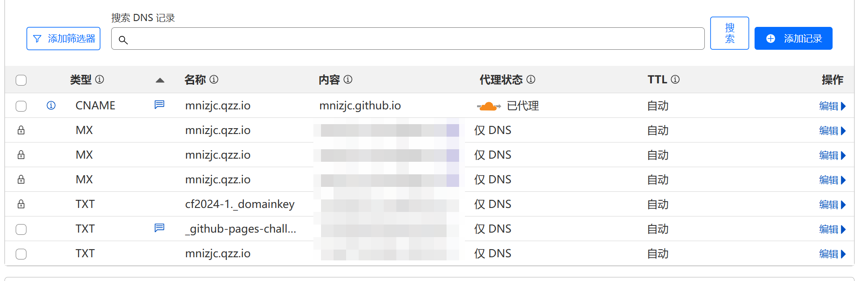Image resolution: width=868 pixels, height=281 pixels.
Task: Expand 编辑 for the cf2024-1._domainkey record
Action: tap(832, 205)
